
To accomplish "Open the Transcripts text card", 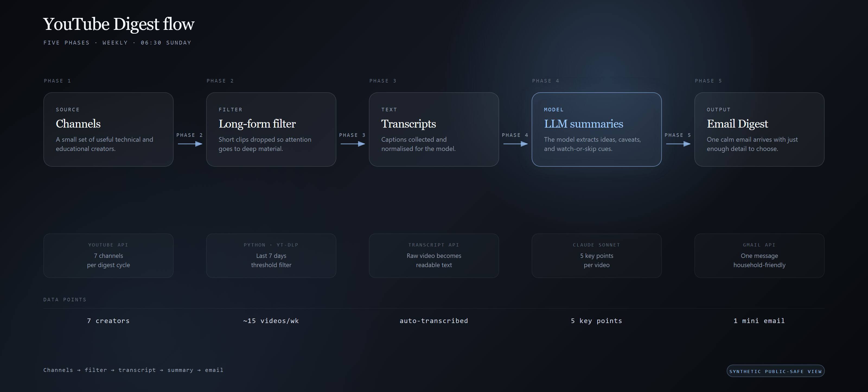I will click(434, 129).
